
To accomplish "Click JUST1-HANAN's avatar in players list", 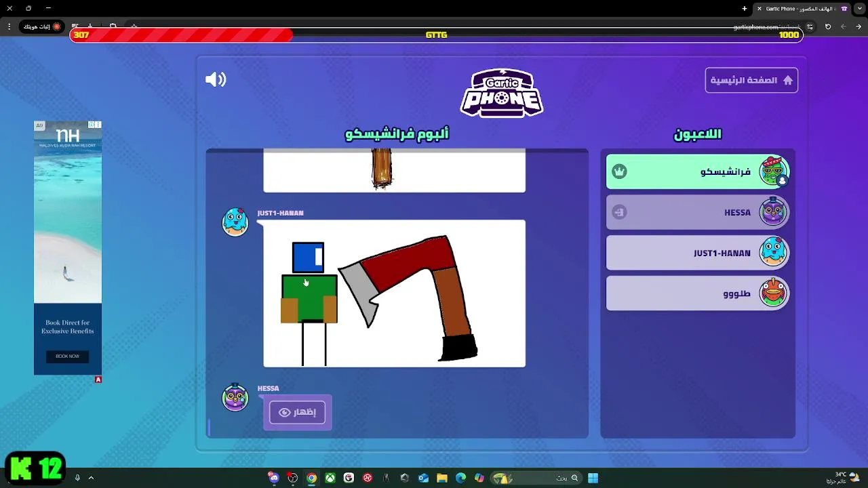I will click(774, 253).
